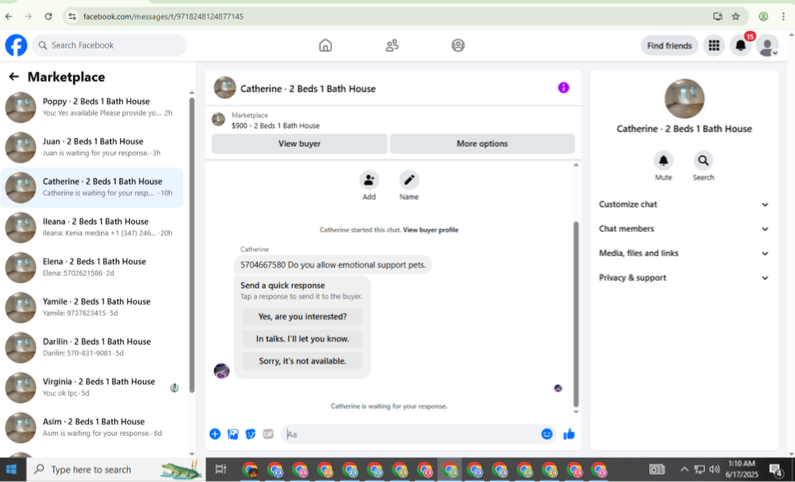Click the chat messages scrollbar
The image size is (795, 482).
575,314
